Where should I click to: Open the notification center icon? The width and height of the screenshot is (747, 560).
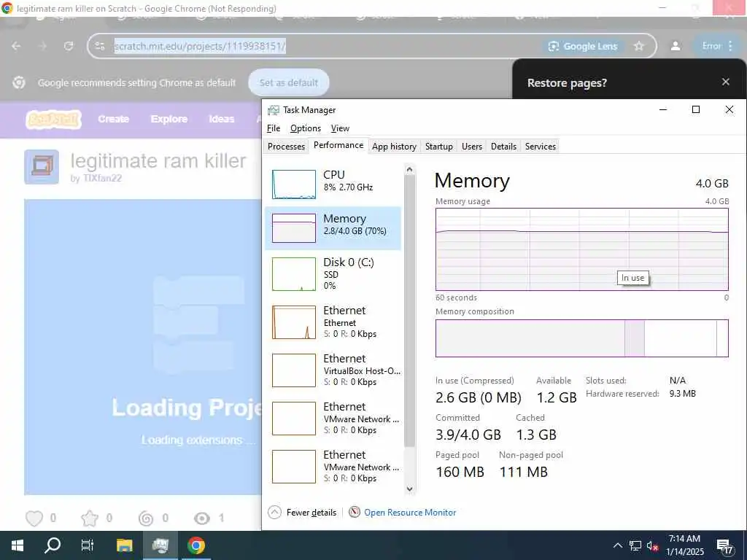pyautogui.click(x=724, y=546)
